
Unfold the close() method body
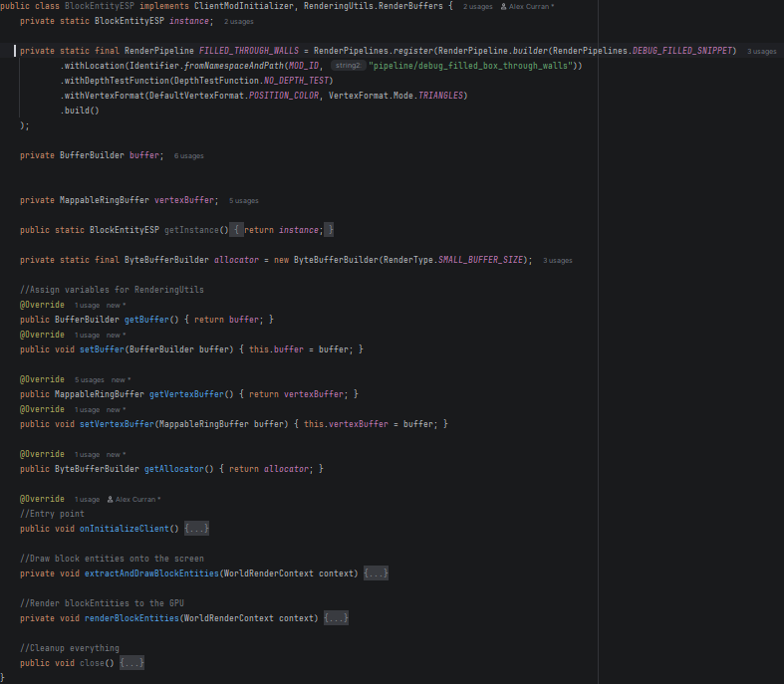click(132, 663)
